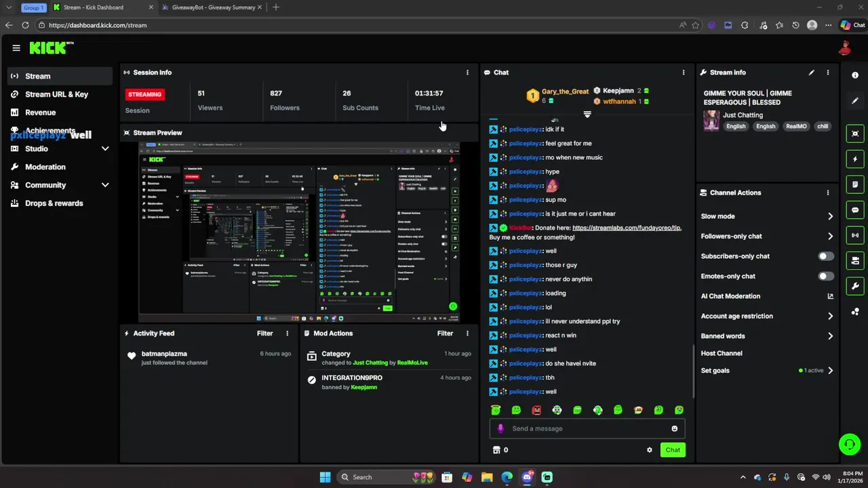Viewport: 868px width, 488px height.
Task: Click the green Chat send button
Action: pos(673,450)
